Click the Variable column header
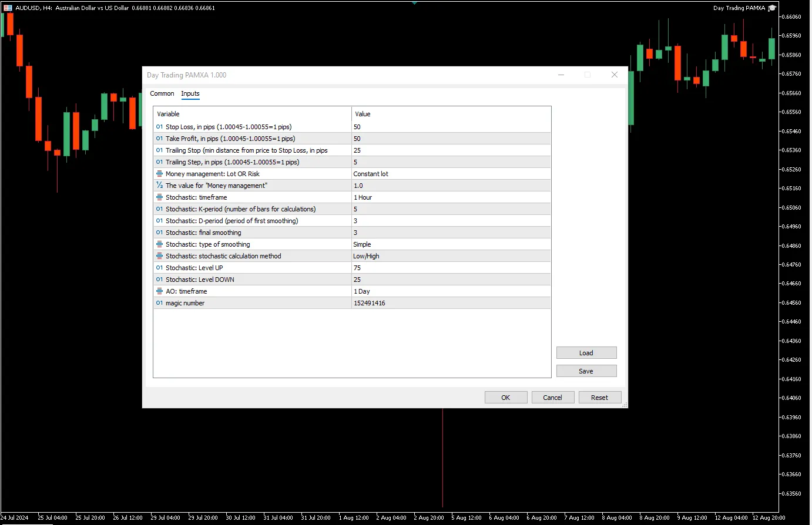The width and height of the screenshot is (812, 525). click(x=252, y=114)
